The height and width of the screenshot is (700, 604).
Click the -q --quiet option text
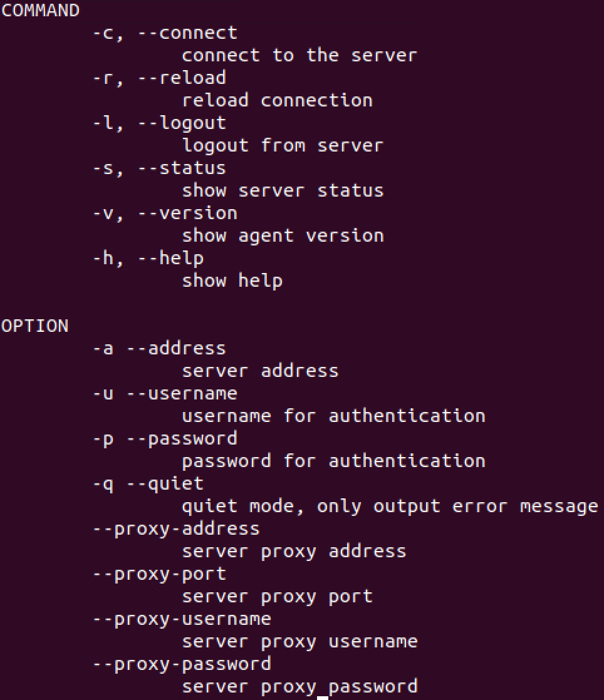(148, 485)
